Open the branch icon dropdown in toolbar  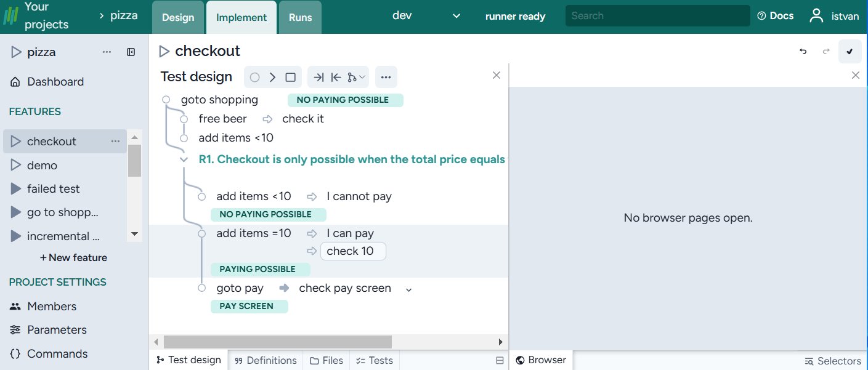(357, 78)
